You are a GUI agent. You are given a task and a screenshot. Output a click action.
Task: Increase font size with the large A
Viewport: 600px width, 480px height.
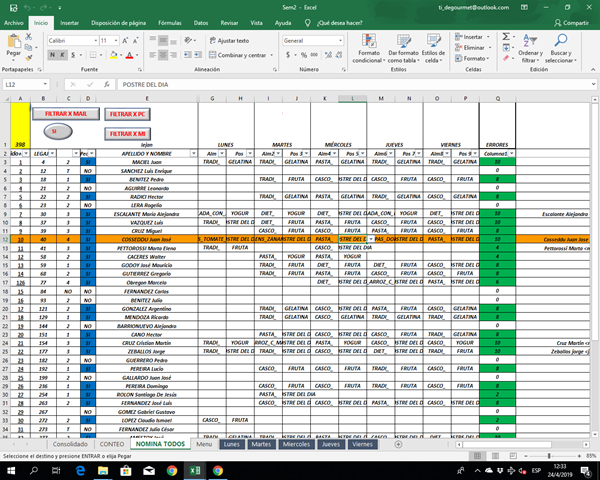click(125, 41)
